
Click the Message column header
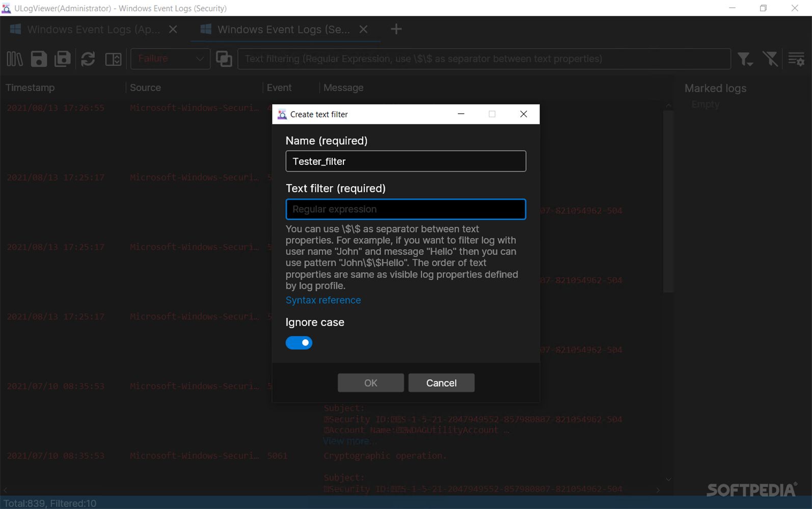343,88
